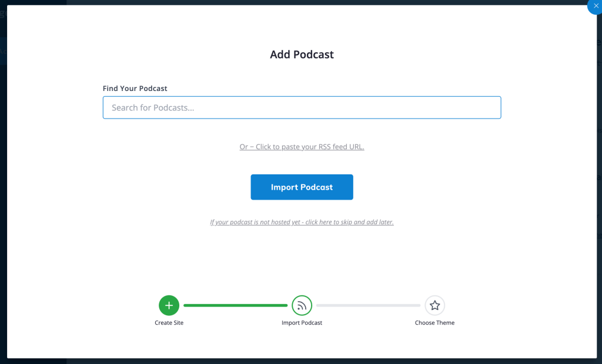Screen dimensions: 602x364
Task: Click the Create Site step label
Action: tap(169, 322)
